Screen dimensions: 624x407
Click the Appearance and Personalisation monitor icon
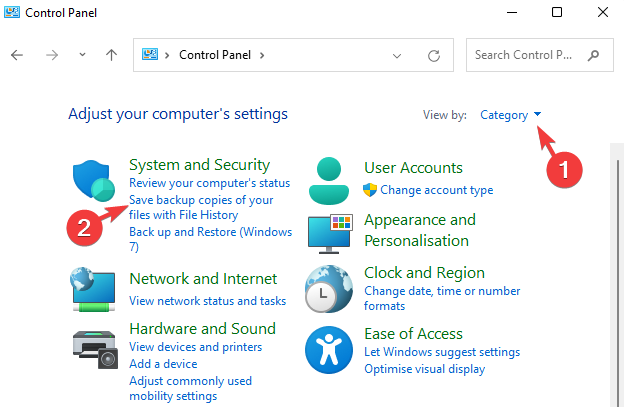(329, 232)
